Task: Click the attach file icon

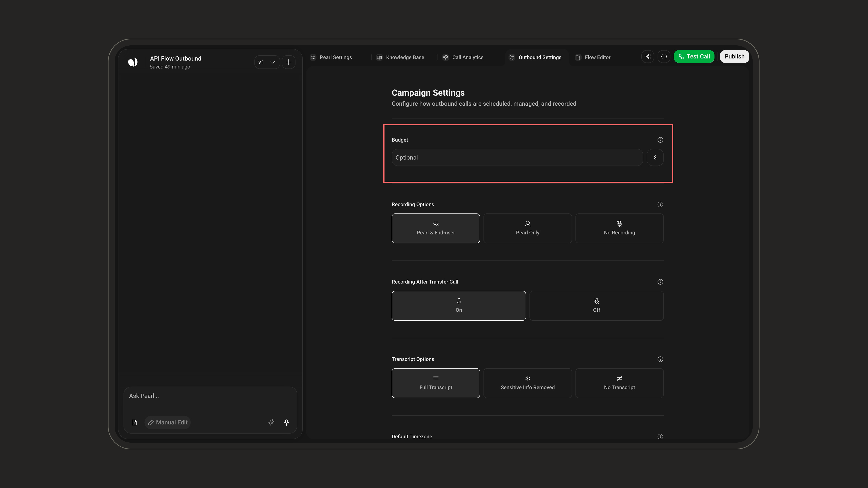Action: (x=134, y=422)
